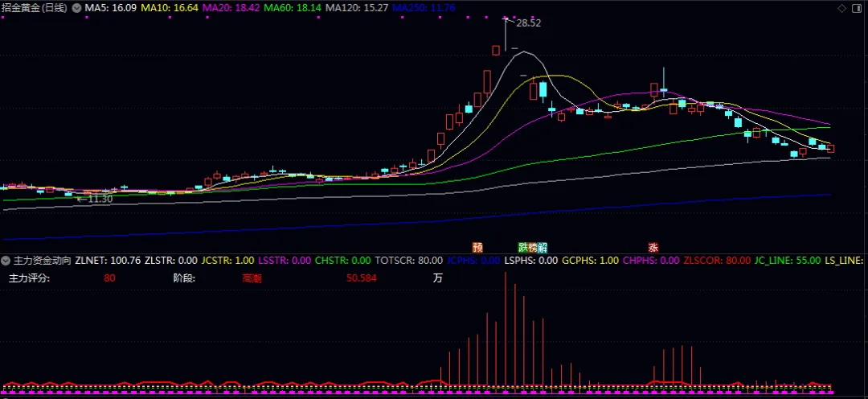
Task: Click the GCPHS: 1.00 value
Action: (x=590, y=260)
